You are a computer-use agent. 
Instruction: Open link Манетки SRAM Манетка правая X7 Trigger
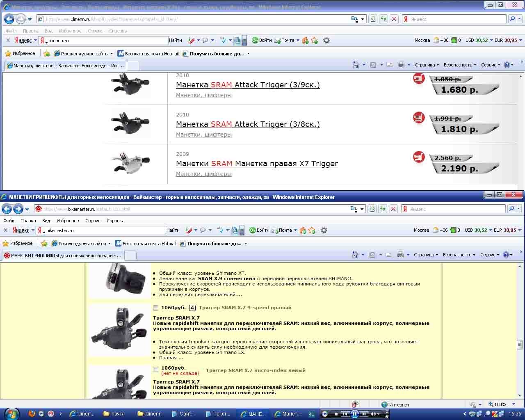257,164
